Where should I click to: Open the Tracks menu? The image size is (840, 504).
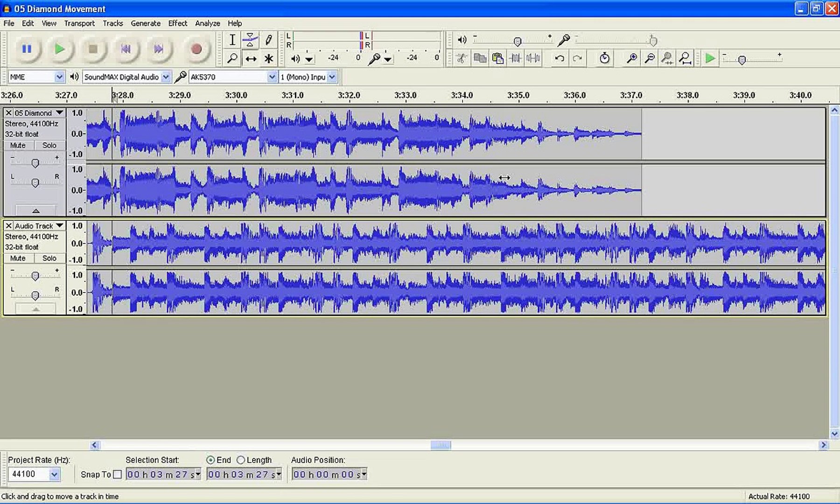pyautogui.click(x=113, y=23)
